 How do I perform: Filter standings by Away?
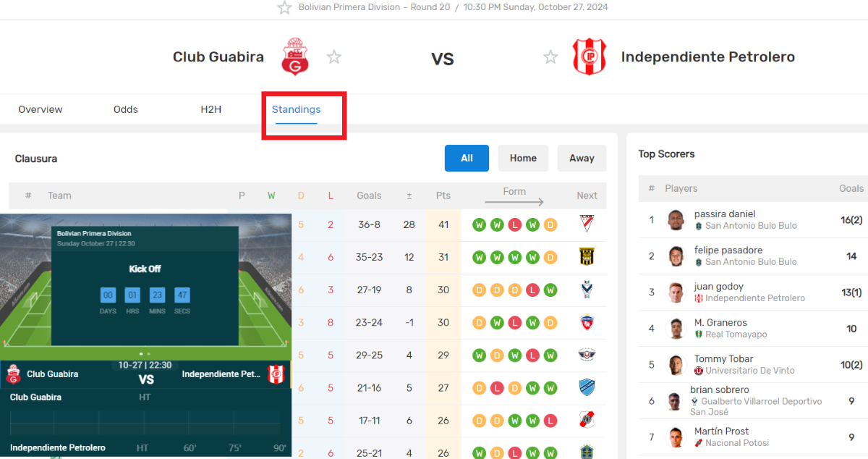pos(582,158)
